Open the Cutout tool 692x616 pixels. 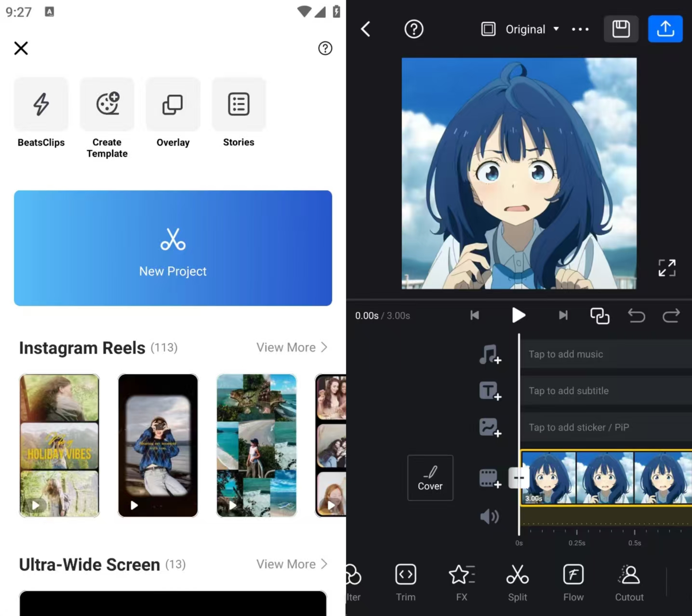[x=629, y=582]
